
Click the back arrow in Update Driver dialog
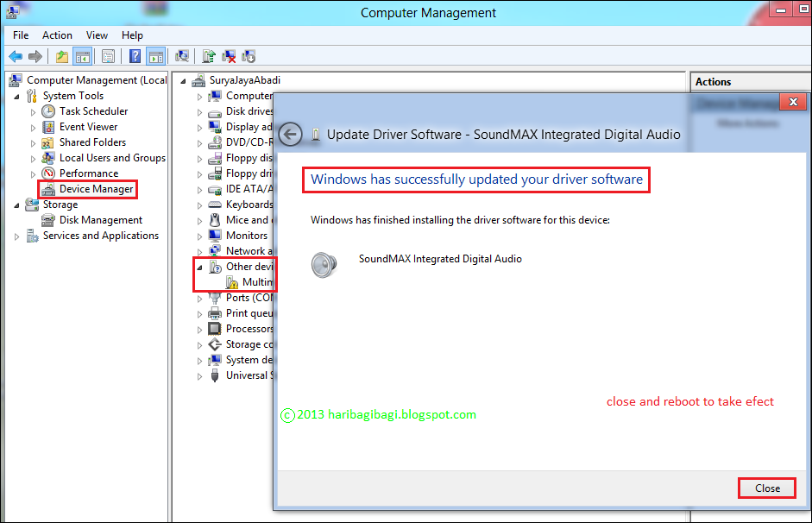coord(291,135)
